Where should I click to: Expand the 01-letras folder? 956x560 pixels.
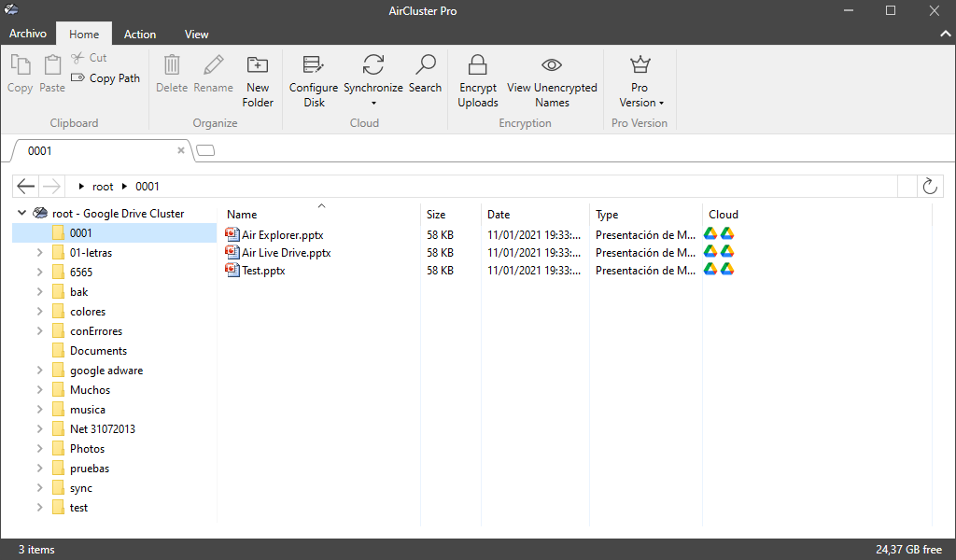[39, 252]
